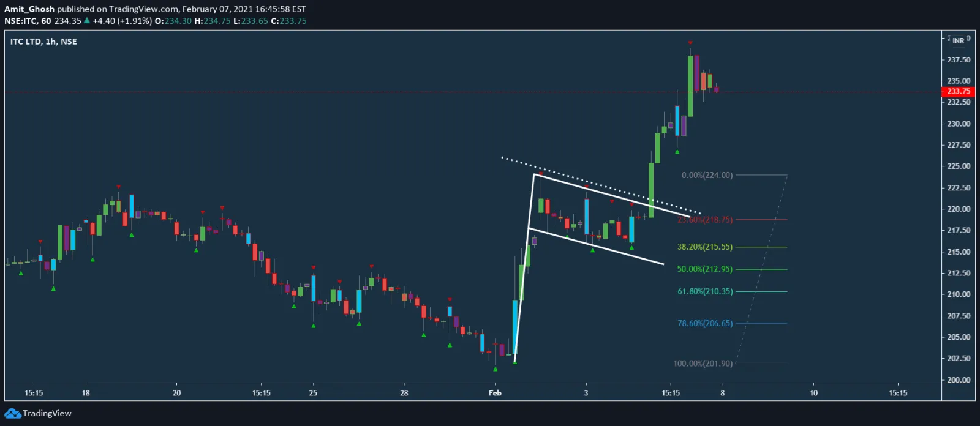Click the red 233.75 current price tag
The height and width of the screenshot is (426, 980).
tap(958, 92)
